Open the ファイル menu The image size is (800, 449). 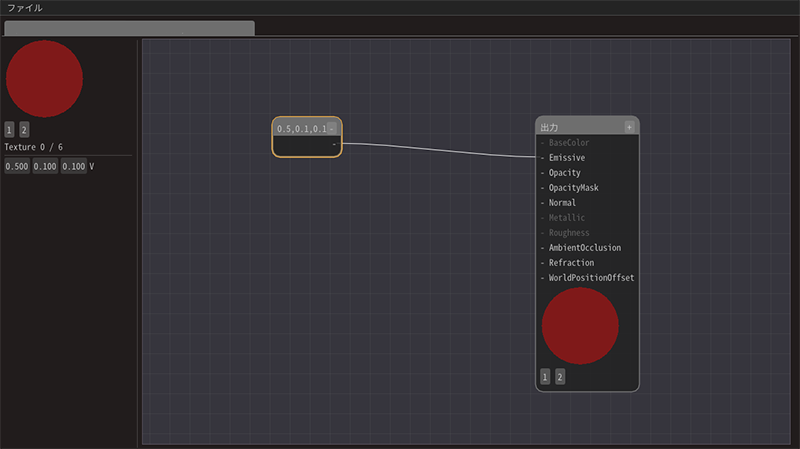tap(25, 8)
